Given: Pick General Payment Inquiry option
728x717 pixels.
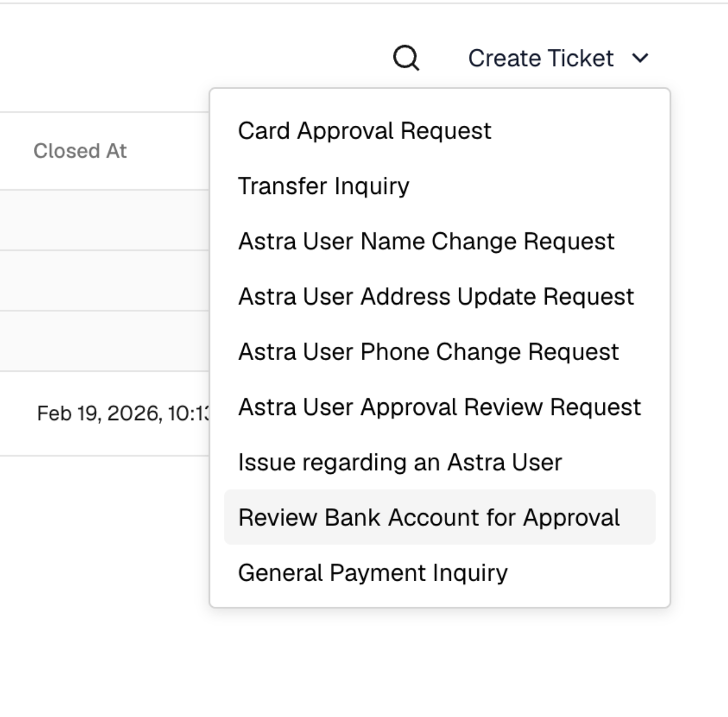Looking at the screenshot, I should (x=440, y=573).
